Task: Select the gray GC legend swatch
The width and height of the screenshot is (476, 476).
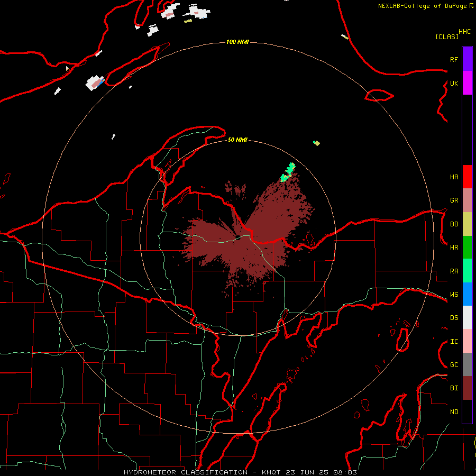Action: 467,364
